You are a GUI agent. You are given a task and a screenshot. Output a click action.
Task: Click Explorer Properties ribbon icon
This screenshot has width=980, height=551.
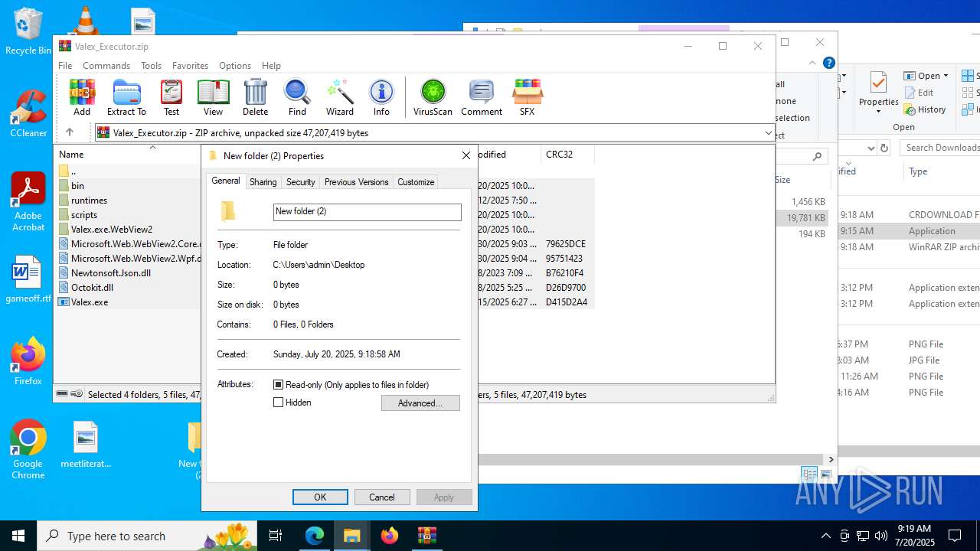point(878,92)
